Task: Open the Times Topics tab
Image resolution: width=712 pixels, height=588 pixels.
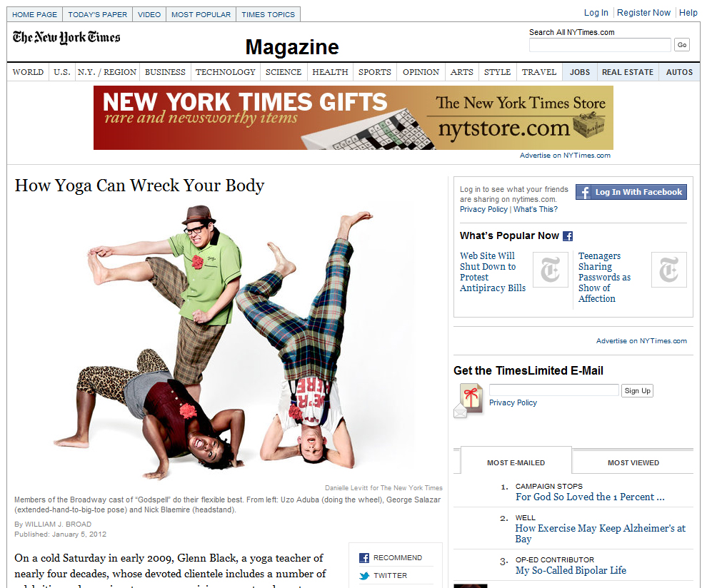Action: pyautogui.click(x=268, y=14)
